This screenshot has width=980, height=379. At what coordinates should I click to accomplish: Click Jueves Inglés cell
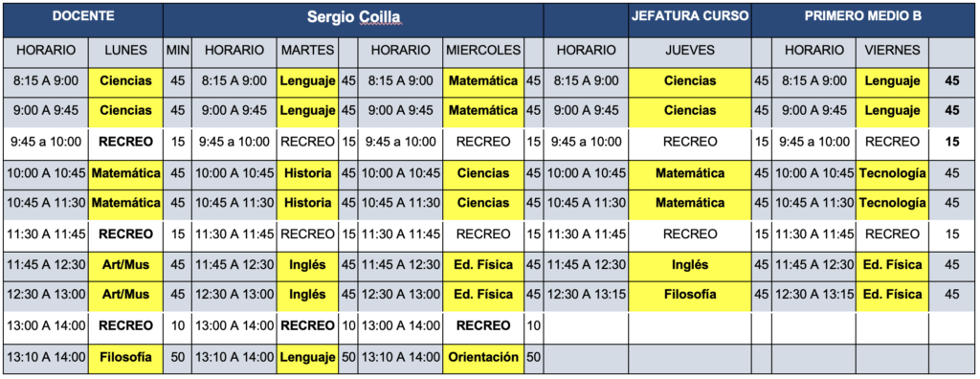[x=690, y=264]
